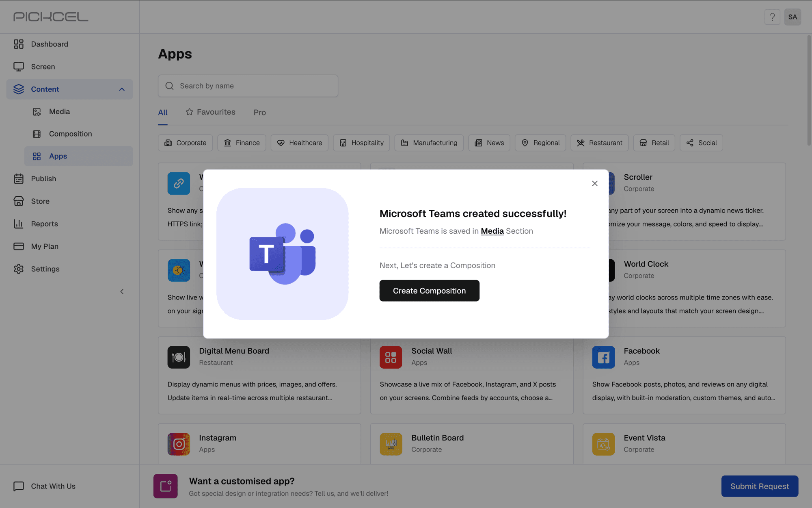The width and height of the screenshot is (812, 508).
Task: Open the Bulletin Board title
Action: (x=437, y=438)
